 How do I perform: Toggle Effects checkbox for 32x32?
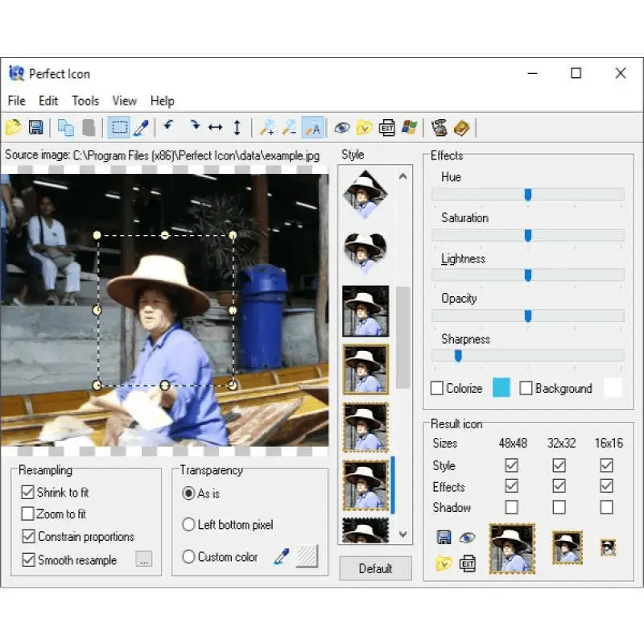coord(559,486)
